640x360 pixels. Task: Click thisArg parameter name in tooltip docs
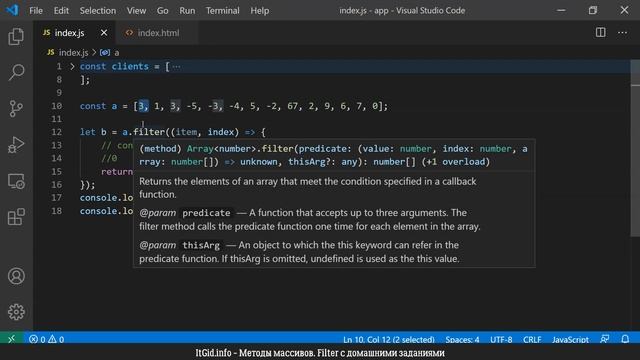[x=201, y=245]
